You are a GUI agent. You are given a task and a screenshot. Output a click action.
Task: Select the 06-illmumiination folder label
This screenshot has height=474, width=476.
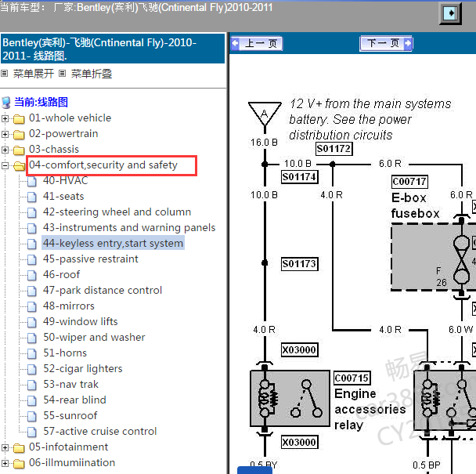pyautogui.click(x=72, y=463)
